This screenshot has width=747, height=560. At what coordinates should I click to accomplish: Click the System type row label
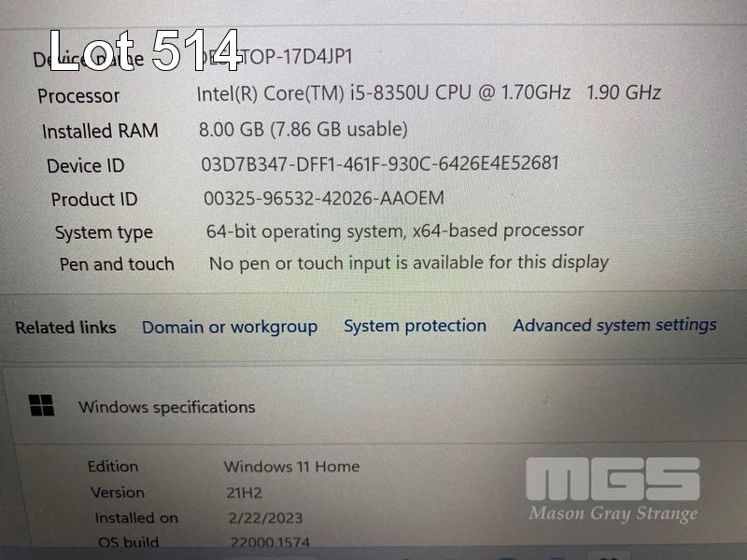click(104, 232)
